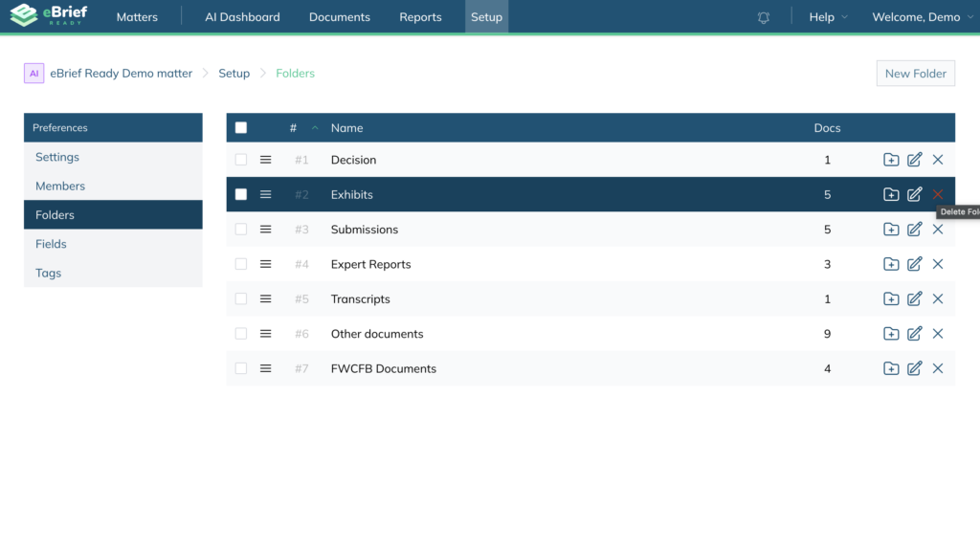The height and width of the screenshot is (551, 980).
Task: Check the Transcripts folder checkbox
Action: (240, 298)
